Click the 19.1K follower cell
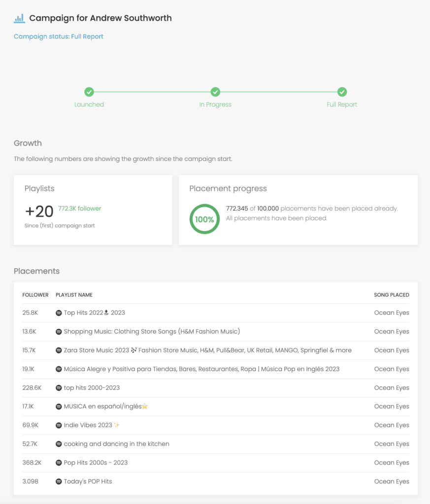The image size is (430, 504). tap(28, 369)
